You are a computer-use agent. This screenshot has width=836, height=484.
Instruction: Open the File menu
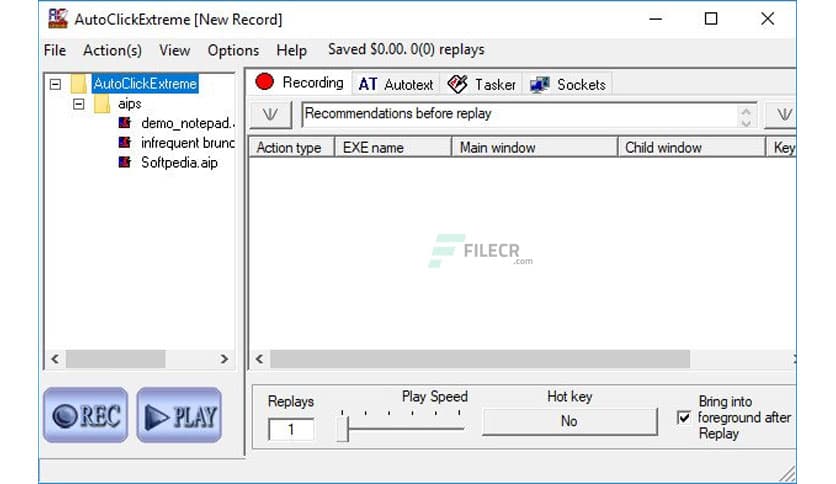(x=55, y=50)
